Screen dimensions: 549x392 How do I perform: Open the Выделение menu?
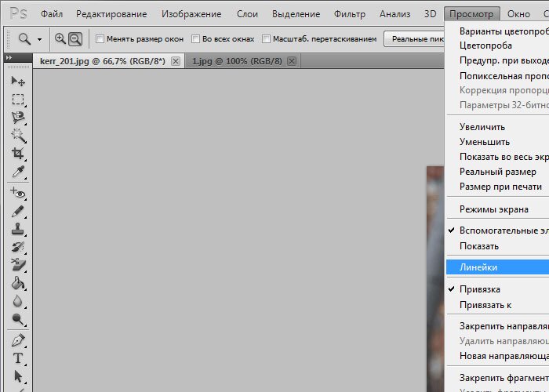296,14
